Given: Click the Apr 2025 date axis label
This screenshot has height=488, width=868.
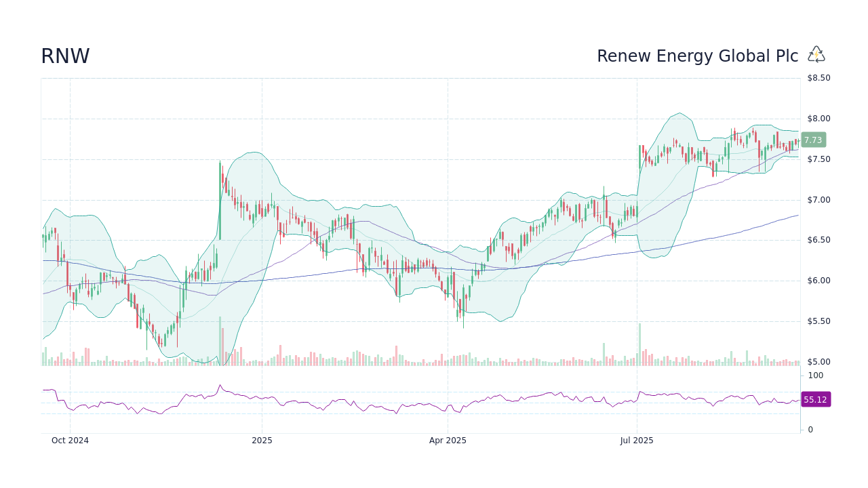Looking at the screenshot, I should [448, 441].
